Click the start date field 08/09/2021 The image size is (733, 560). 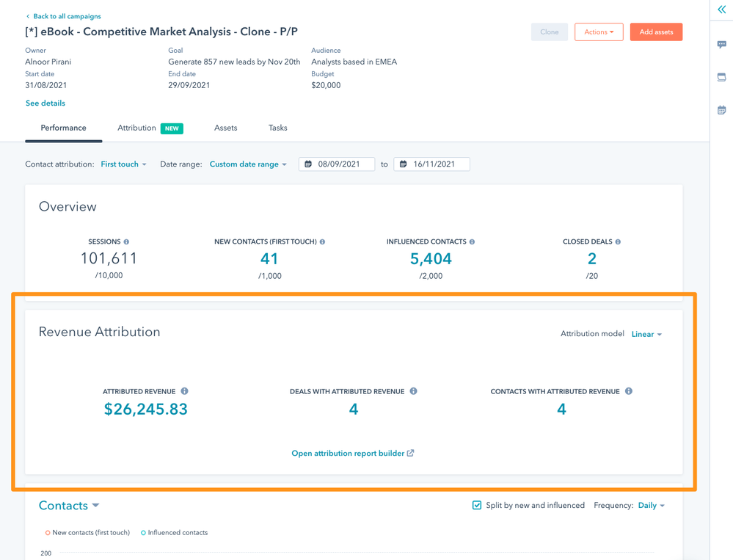coord(337,164)
